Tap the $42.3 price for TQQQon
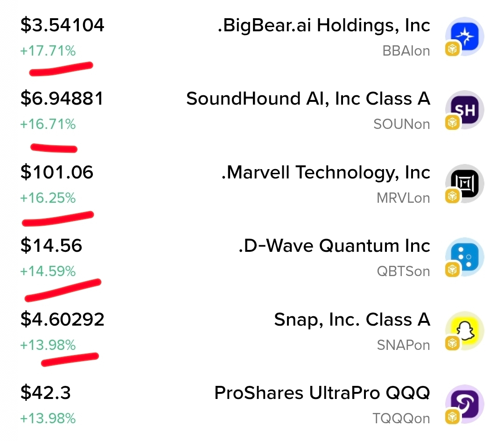 point(45,393)
